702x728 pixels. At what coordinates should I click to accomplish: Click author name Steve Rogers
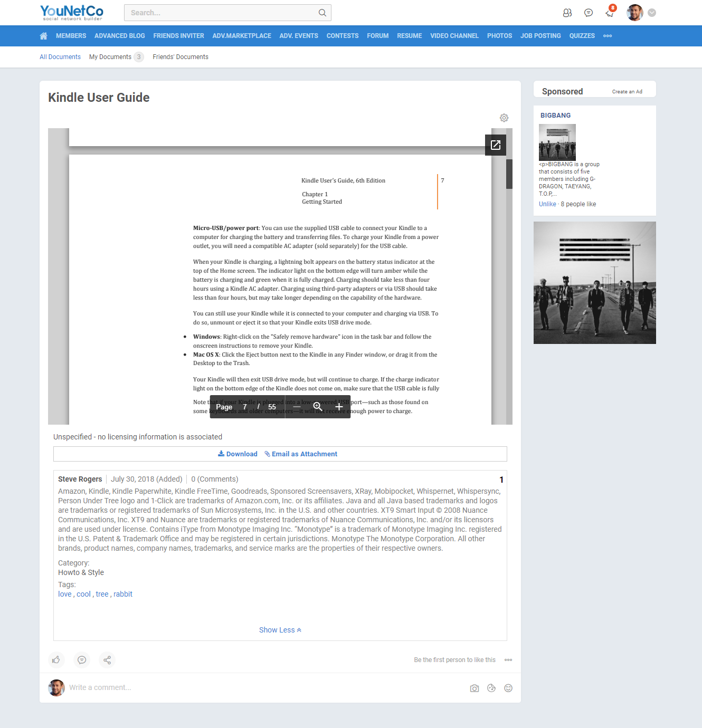[80, 479]
